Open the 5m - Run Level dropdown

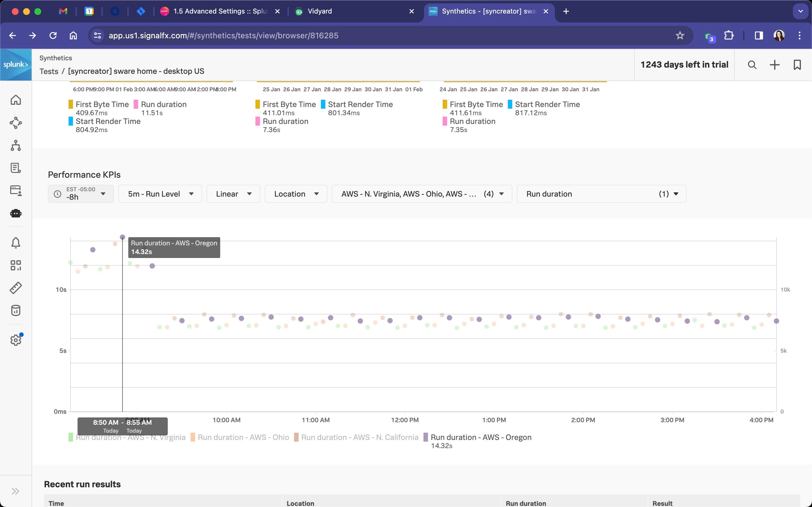tap(160, 194)
